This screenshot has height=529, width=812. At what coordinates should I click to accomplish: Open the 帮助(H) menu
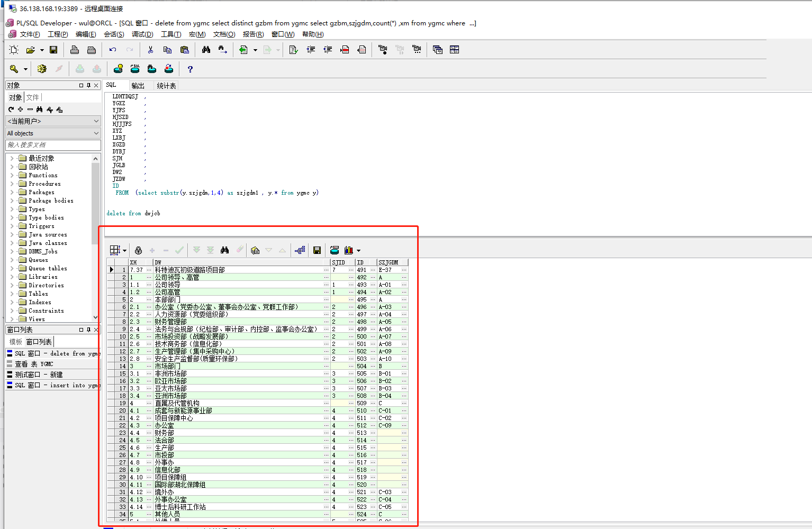point(313,34)
